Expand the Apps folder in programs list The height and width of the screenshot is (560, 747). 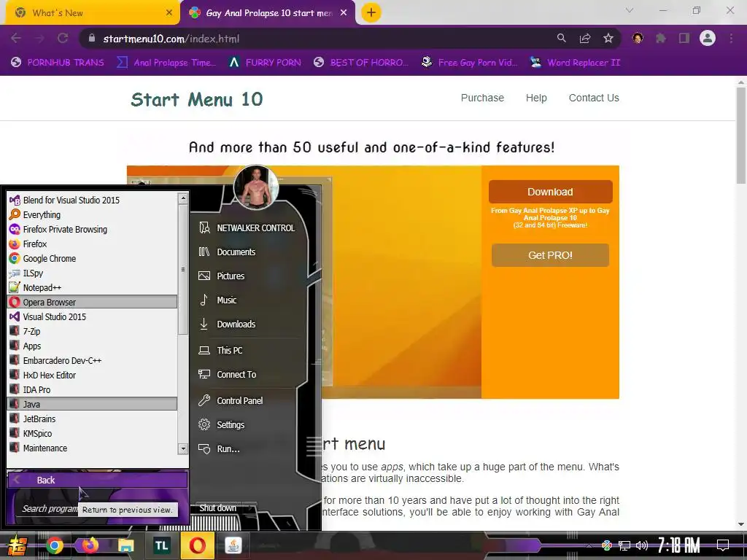click(x=93, y=346)
